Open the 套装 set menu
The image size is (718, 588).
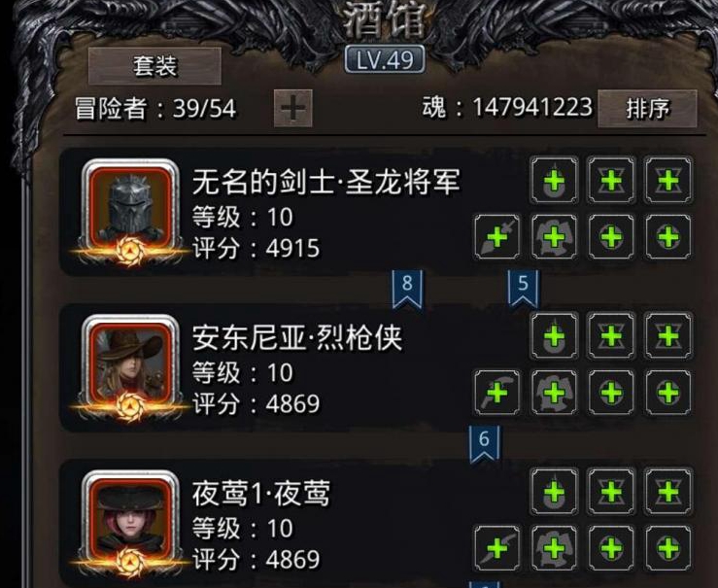tap(154, 66)
